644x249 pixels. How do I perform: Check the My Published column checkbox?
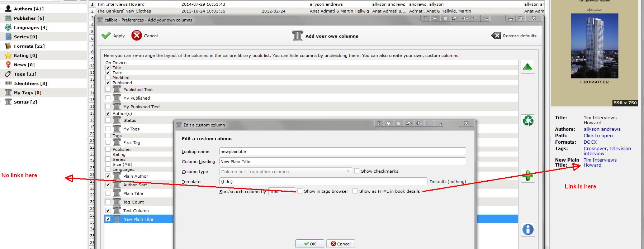click(x=108, y=98)
